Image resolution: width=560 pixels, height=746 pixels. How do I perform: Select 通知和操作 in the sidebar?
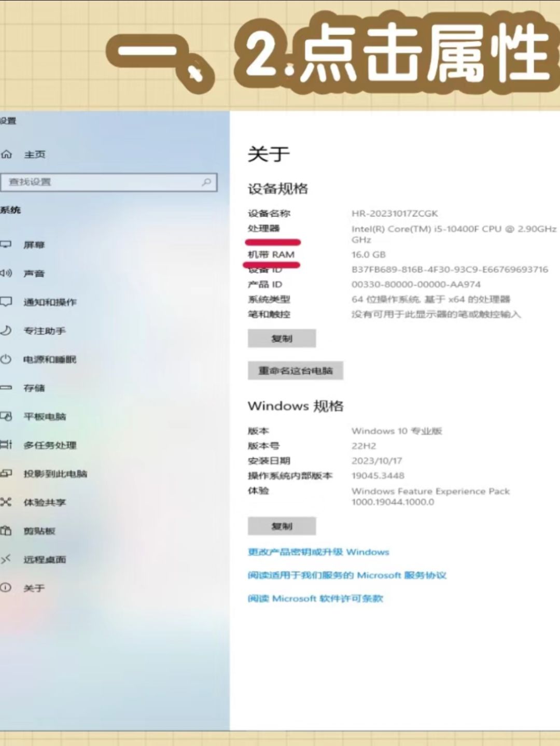click(x=50, y=302)
